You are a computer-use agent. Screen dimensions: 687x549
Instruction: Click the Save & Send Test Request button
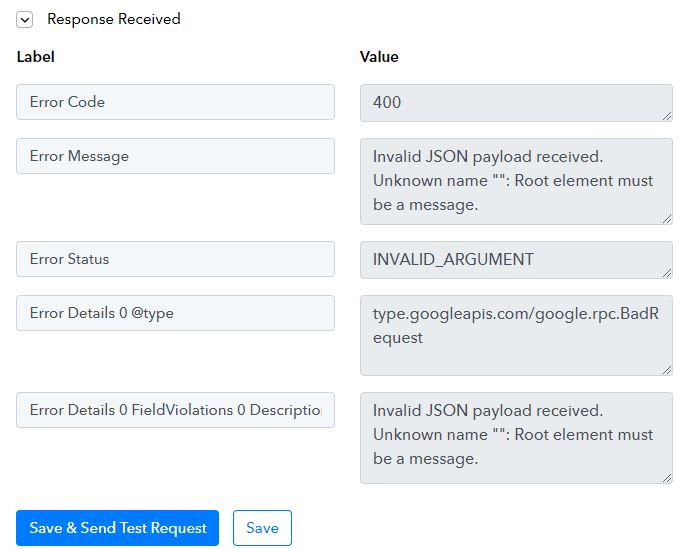tap(117, 528)
